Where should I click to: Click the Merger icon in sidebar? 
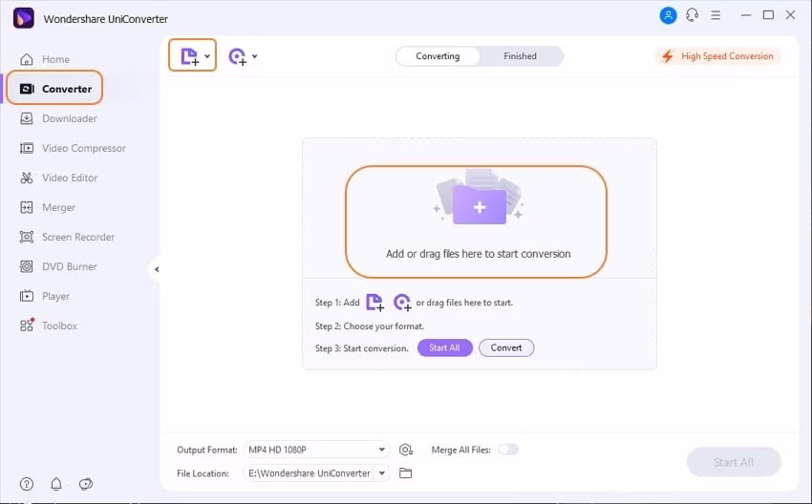click(x=27, y=207)
